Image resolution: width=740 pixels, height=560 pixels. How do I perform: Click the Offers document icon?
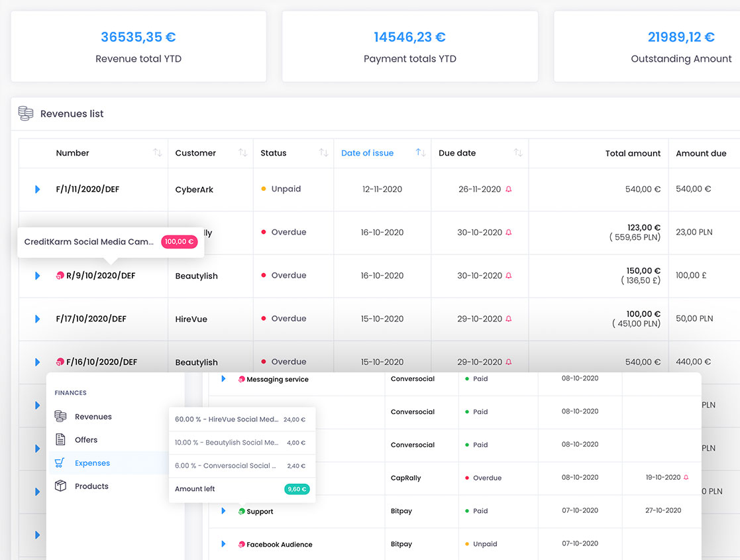[60, 439]
